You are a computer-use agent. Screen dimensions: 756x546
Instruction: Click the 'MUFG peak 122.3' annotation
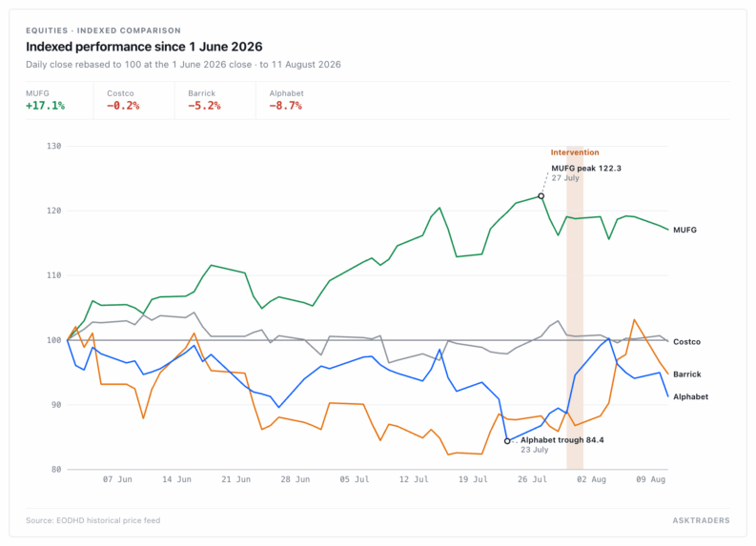tap(586, 169)
